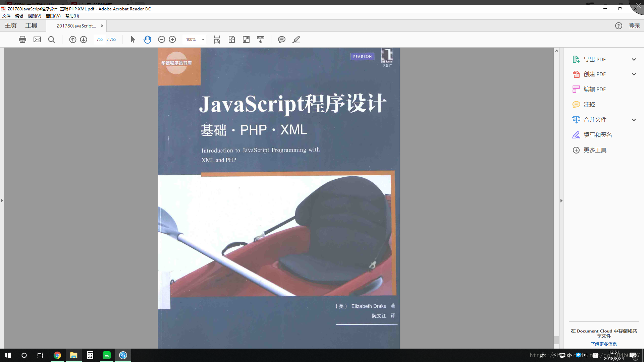The width and height of the screenshot is (644, 362).
Task: Open the help question mark icon
Action: point(619,26)
